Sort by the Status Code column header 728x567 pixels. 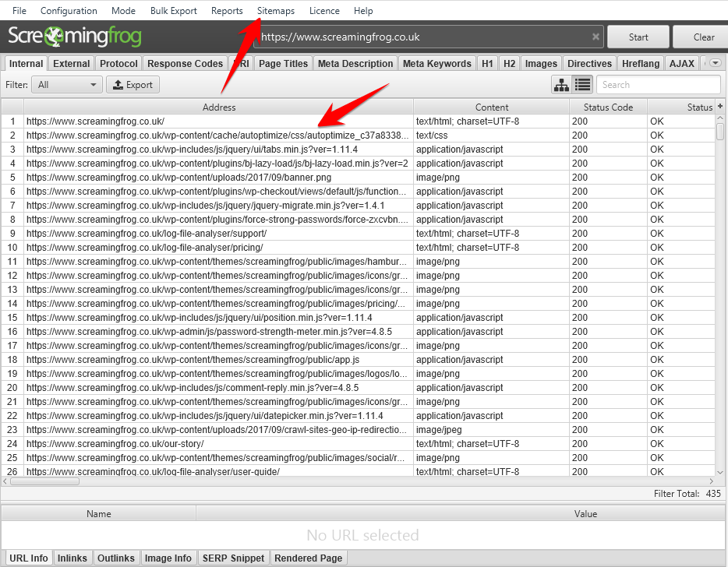[x=608, y=107]
